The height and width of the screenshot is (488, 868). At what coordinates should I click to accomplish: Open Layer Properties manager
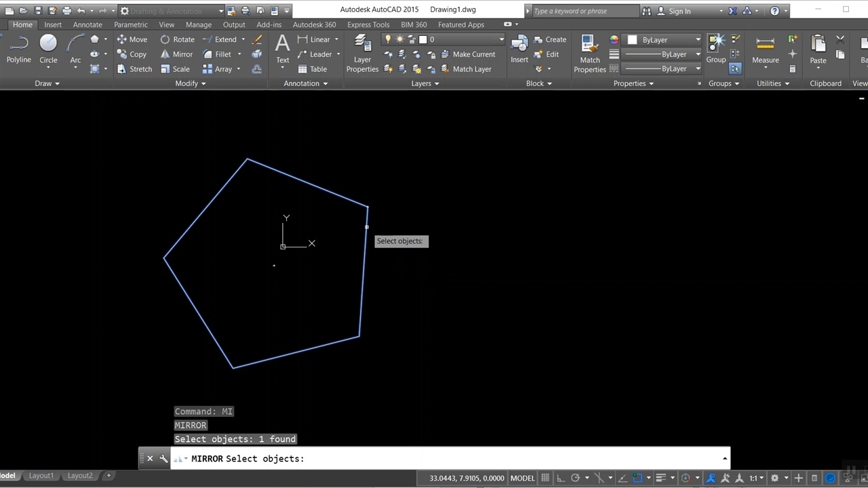(362, 53)
